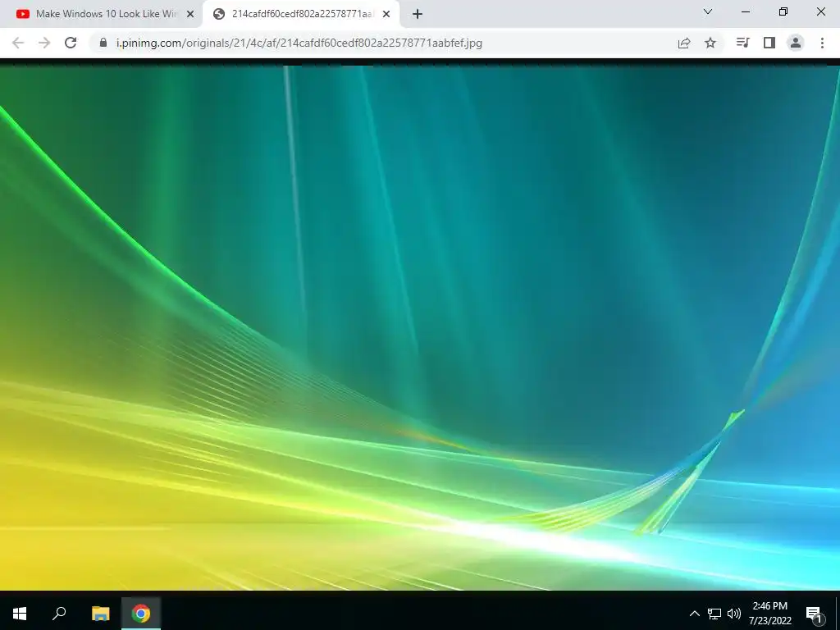Open the Windows Start menu
Image resolution: width=840 pixels, height=630 pixels.
(x=20, y=614)
